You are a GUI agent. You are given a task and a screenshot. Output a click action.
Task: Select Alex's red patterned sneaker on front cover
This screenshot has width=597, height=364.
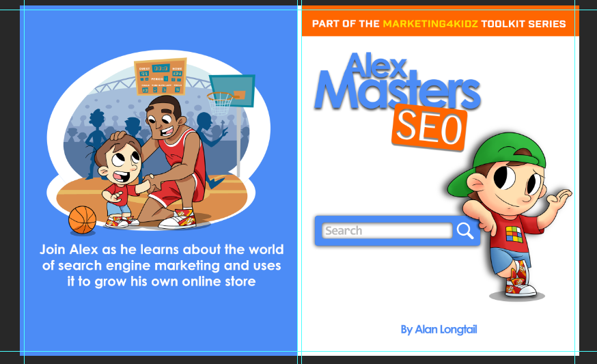coord(520,280)
